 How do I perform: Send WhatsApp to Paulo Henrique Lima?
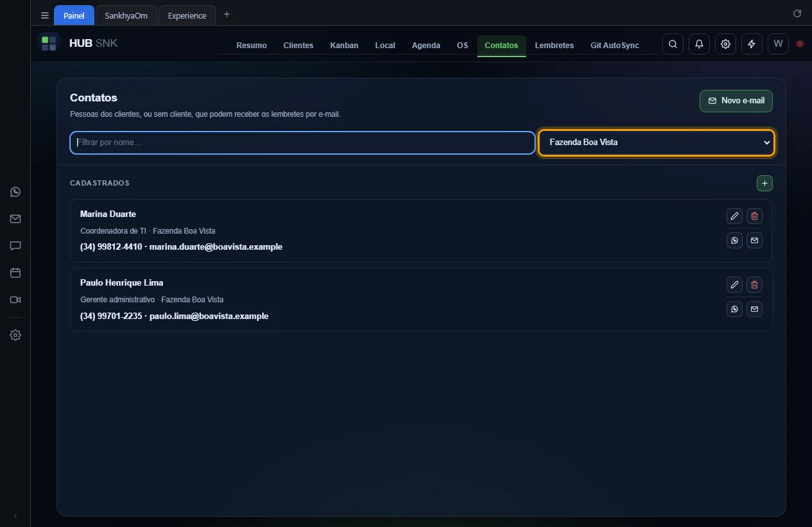[x=734, y=309]
